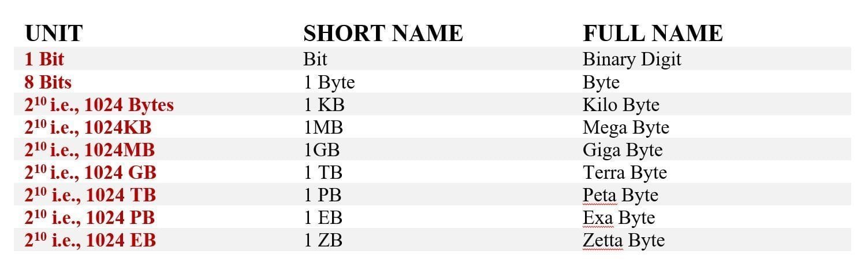
Task: Click the 'Binary Digit' full name text
Action: tap(632, 59)
